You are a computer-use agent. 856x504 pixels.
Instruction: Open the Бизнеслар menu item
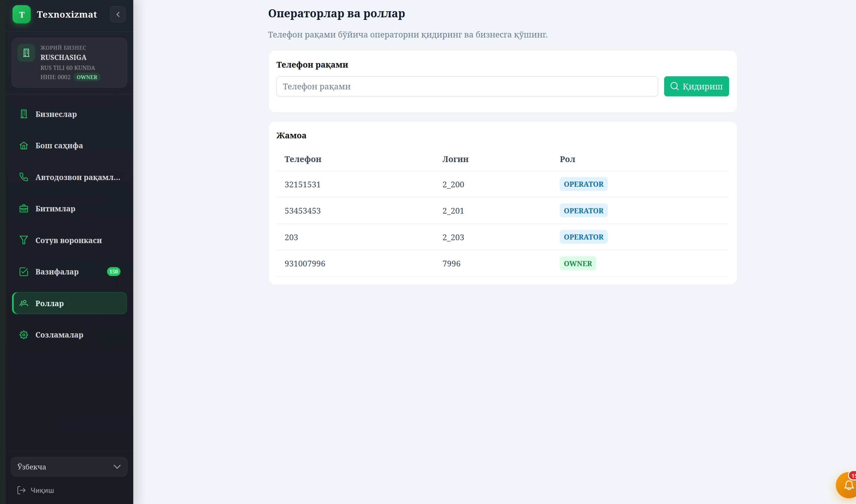(x=69, y=114)
